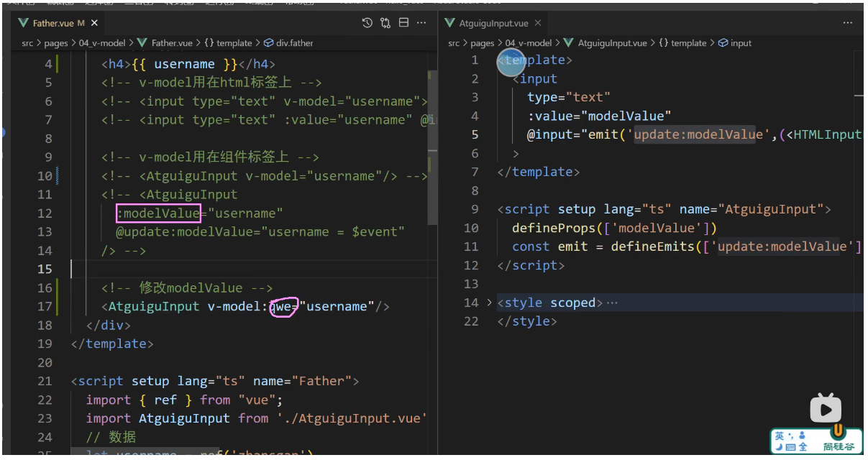
Task: Expand the folded style scoped block at line 14
Action: click(x=490, y=303)
